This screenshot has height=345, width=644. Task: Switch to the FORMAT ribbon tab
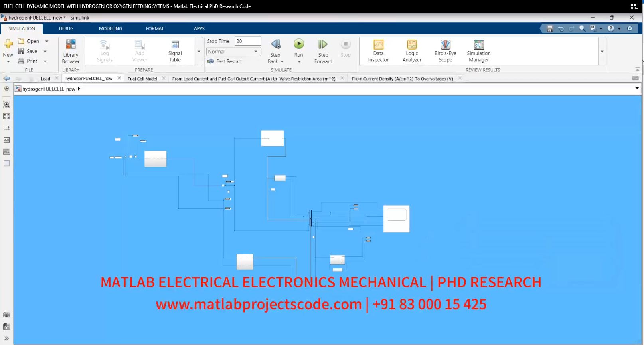155,28
